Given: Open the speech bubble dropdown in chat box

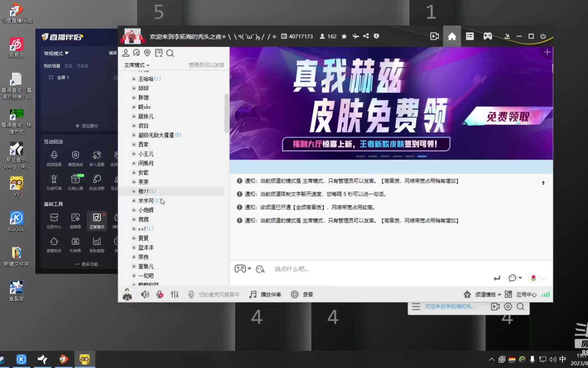Looking at the screenshot, I should (x=515, y=278).
